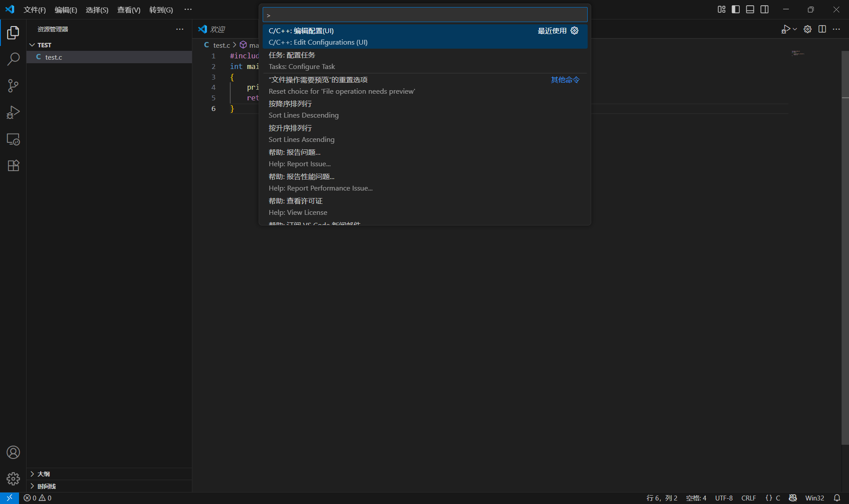Open the Extensions view
The image size is (849, 504).
point(13,165)
